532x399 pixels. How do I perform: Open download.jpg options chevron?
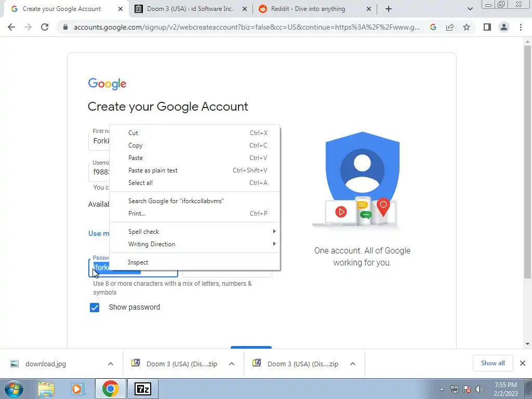click(x=111, y=364)
